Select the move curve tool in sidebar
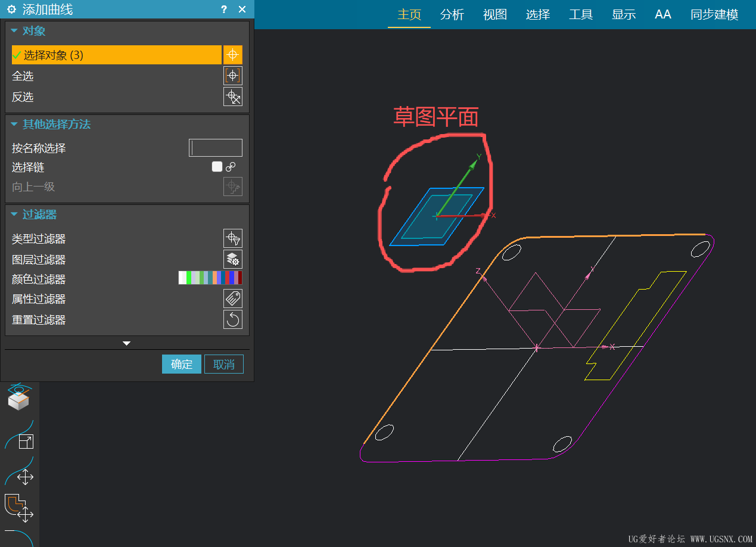 pos(20,477)
